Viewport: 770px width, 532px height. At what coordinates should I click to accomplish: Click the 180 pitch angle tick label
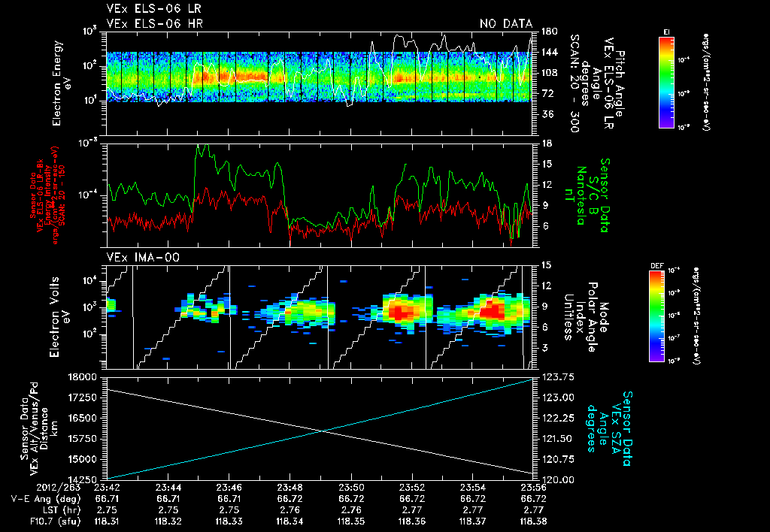[549, 32]
